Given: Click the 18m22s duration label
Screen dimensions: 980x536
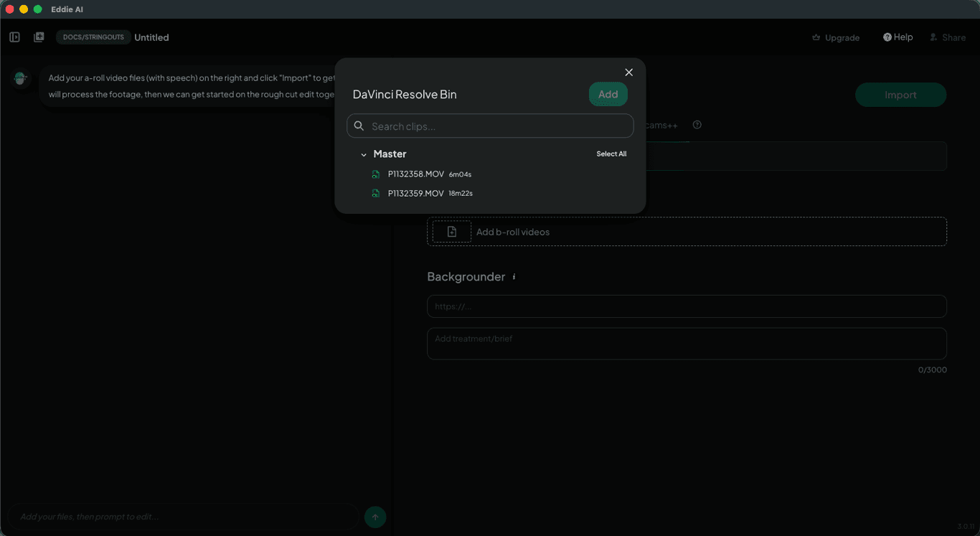Looking at the screenshot, I should [461, 193].
